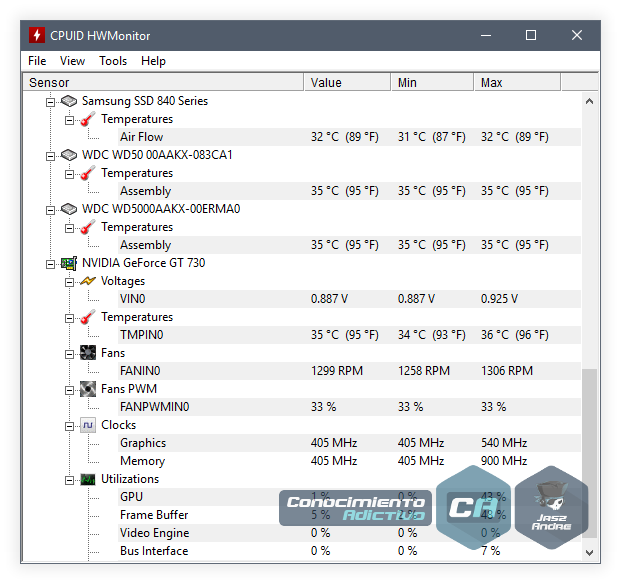Select the Graphics clock row
Viewport: 621px width, 584px height.
(x=350, y=443)
